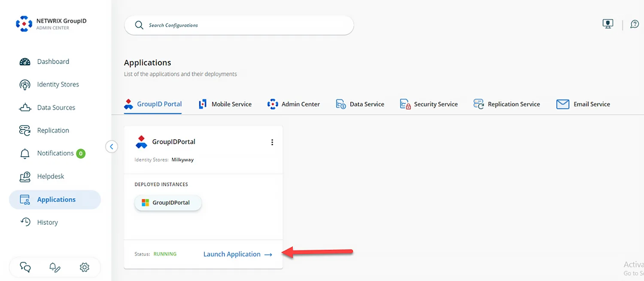This screenshot has width=644, height=281.
Task: Click the Notifications bell icon
Action: [25, 154]
